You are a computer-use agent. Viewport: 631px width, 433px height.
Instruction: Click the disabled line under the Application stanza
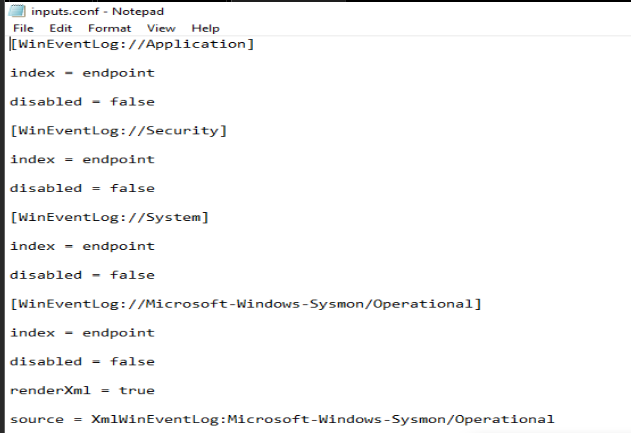click(82, 102)
